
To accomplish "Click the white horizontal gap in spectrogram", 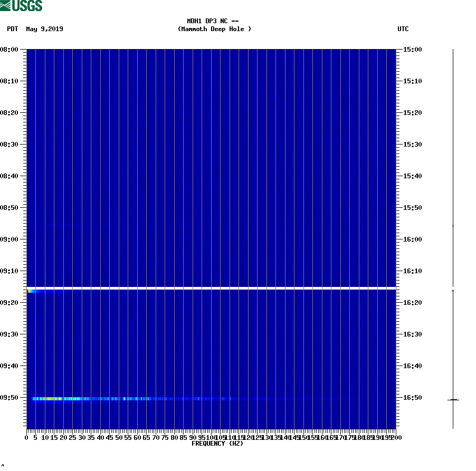I will point(211,287).
